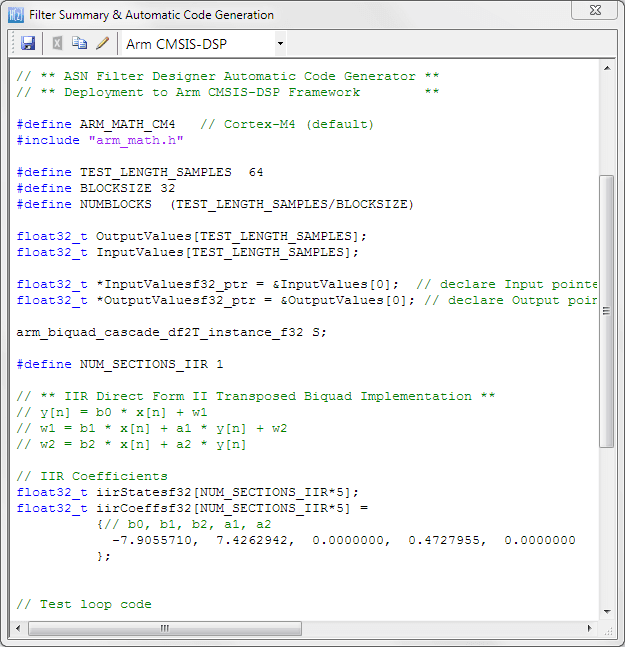Click the horizontal scrollbar left arrow

18,628
